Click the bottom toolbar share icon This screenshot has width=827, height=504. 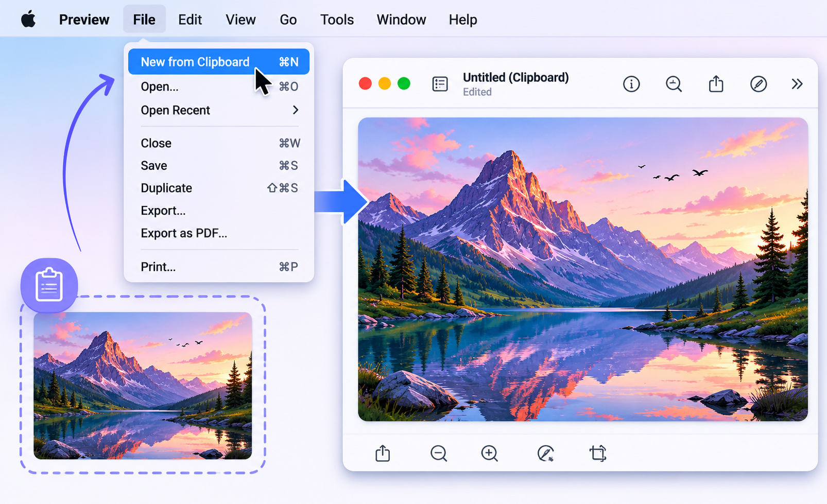pos(383,453)
